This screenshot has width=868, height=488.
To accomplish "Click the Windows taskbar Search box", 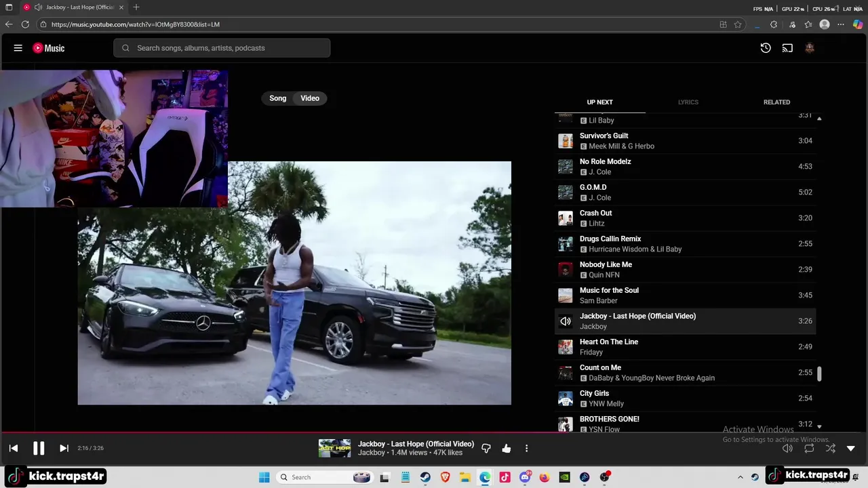I will pyautogui.click(x=325, y=477).
